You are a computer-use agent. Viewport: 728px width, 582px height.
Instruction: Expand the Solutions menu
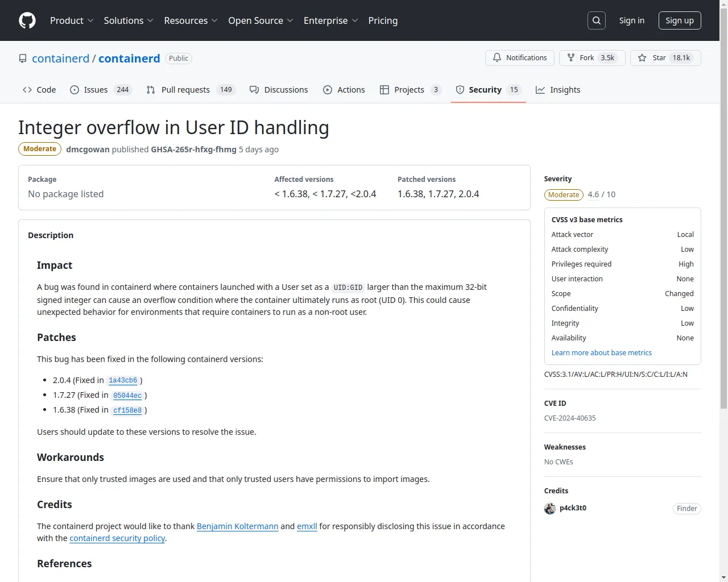click(129, 20)
